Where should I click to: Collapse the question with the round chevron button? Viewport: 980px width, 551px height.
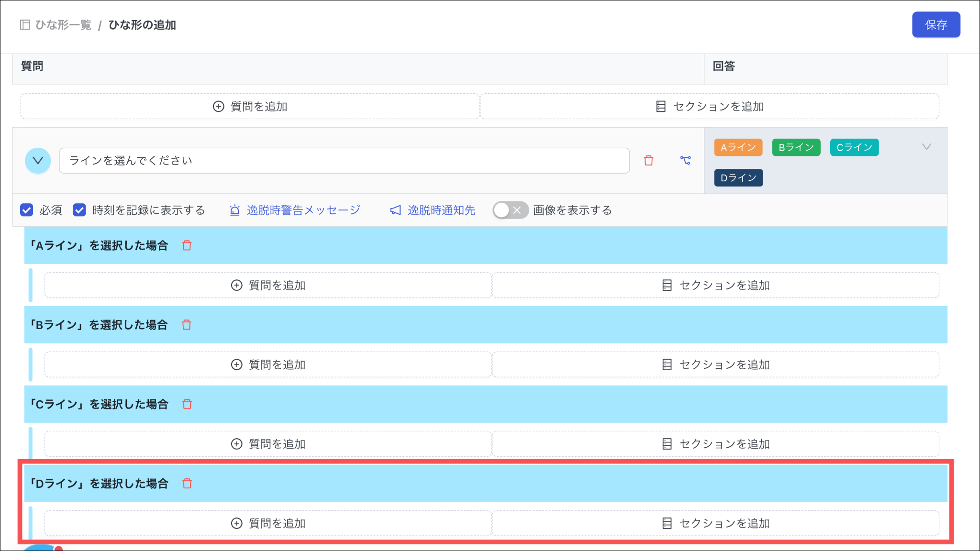(x=38, y=161)
